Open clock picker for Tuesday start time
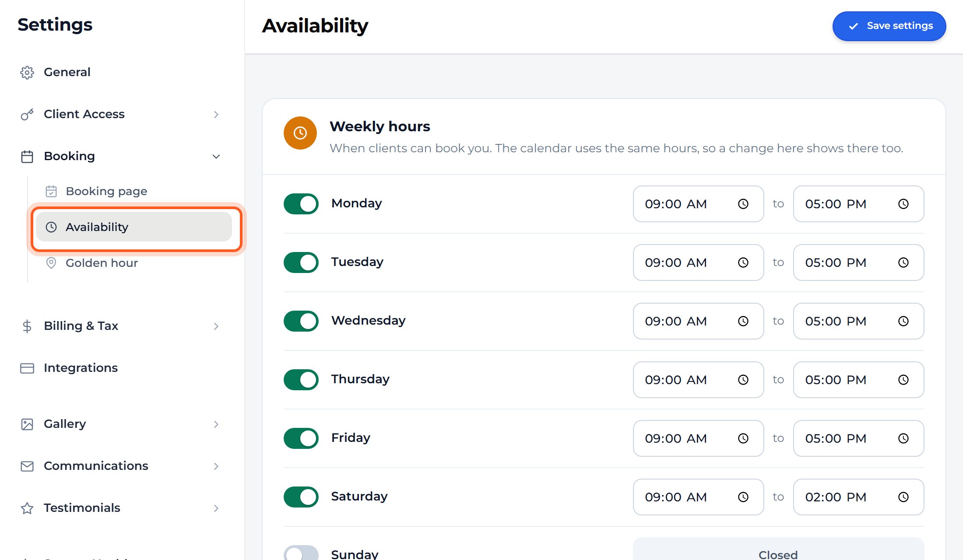963x560 pixels. pos(743,262)
